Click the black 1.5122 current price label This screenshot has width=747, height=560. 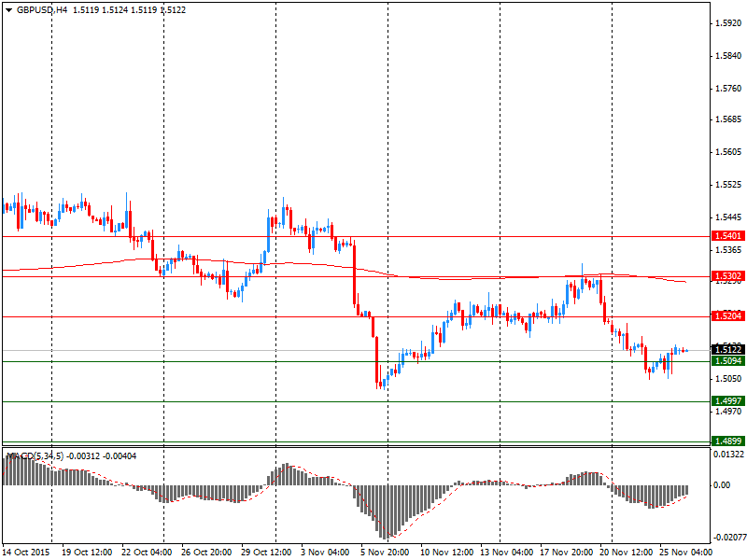(x=728, y=350)
